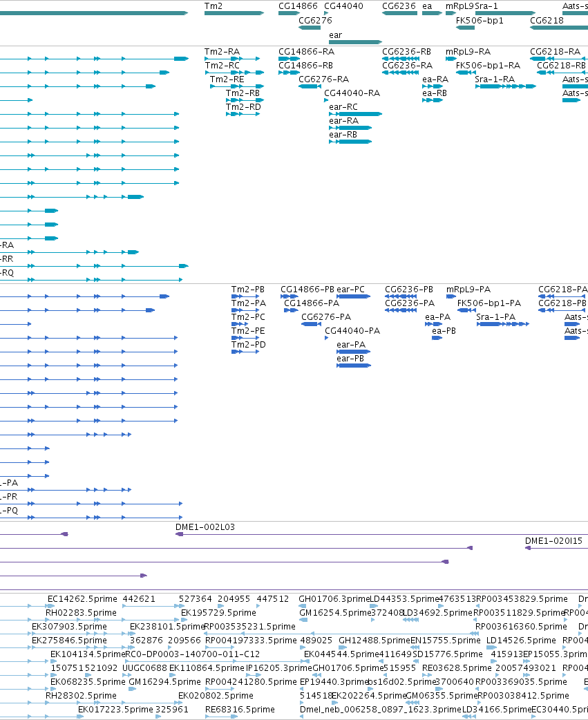This screenshot has height=720, width=588.
Task: Click the EK020802.5prime EST label
Action: coord(216,695)
